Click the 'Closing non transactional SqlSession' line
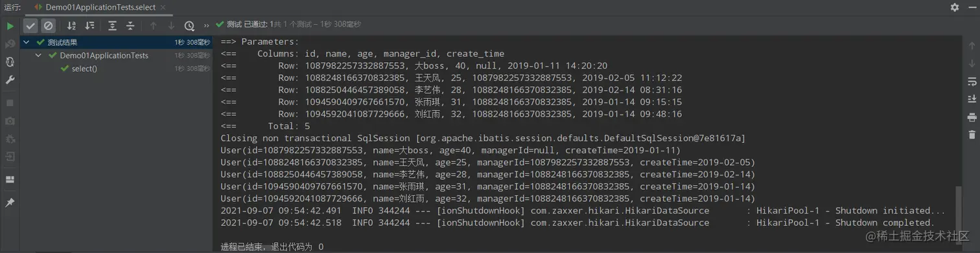Image resolution: width=980 pixels, height=253 pixels. (x=483, y=138)
